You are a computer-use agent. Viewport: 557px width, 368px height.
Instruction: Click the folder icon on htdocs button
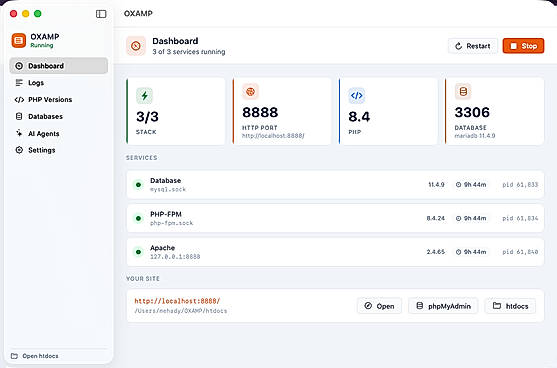pyautogui.click(x=497, y=306)
